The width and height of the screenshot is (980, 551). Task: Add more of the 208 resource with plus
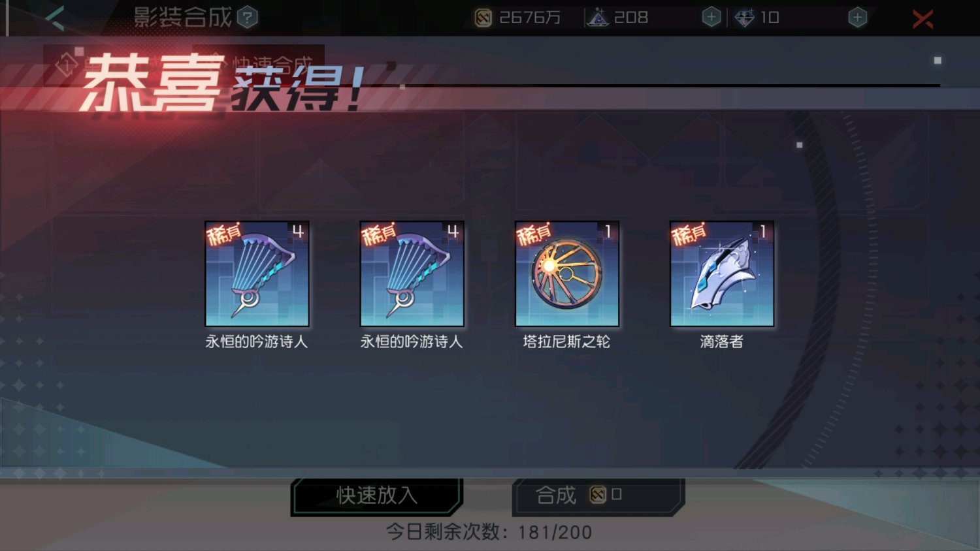pyautogui.click(x=711, y=18)
